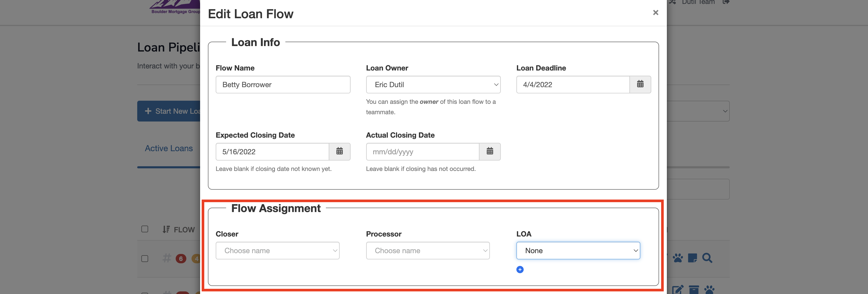Switch to the Active Loans tab

pyautogui.click(x=169, y=148)
